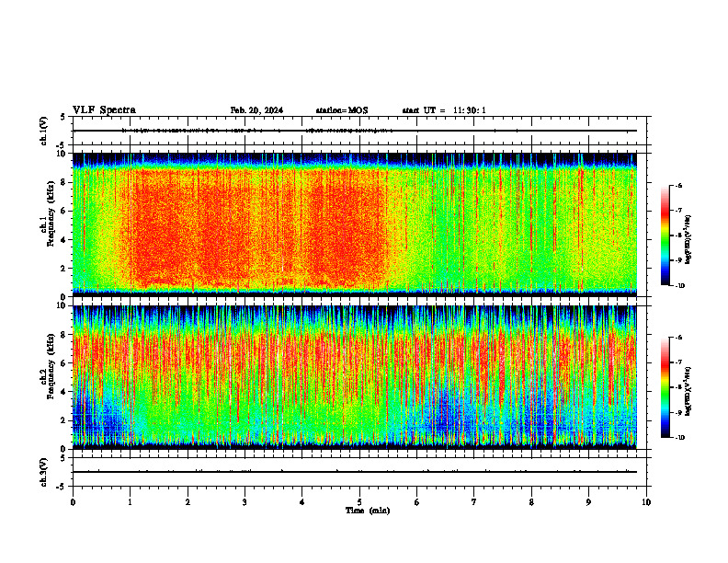Click time axis tick label '1'
Screen dimensions: 728x563
click(130, 502)
